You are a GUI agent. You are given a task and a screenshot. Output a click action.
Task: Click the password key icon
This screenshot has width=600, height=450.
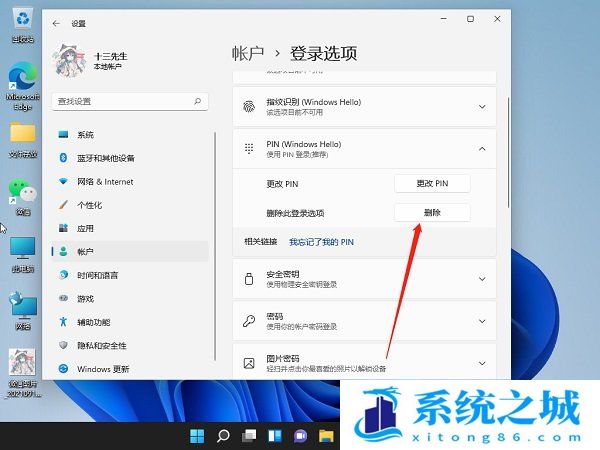click(249, 321)
